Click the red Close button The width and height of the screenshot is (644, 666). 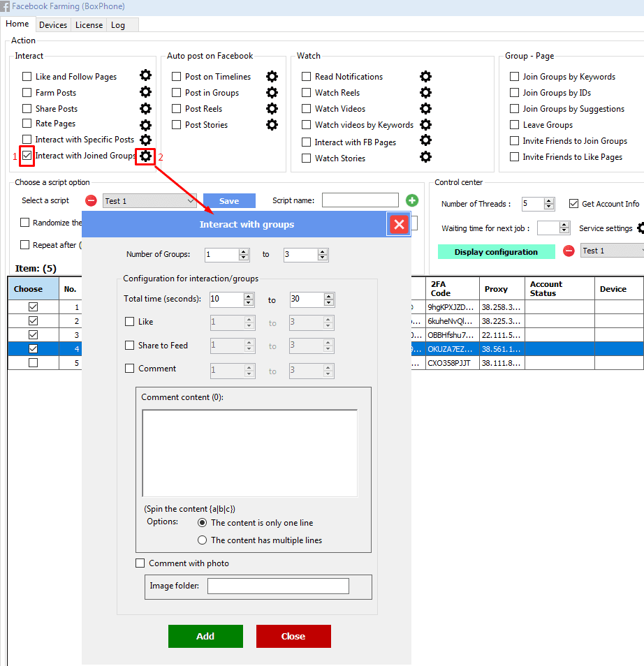click(293, 636)
